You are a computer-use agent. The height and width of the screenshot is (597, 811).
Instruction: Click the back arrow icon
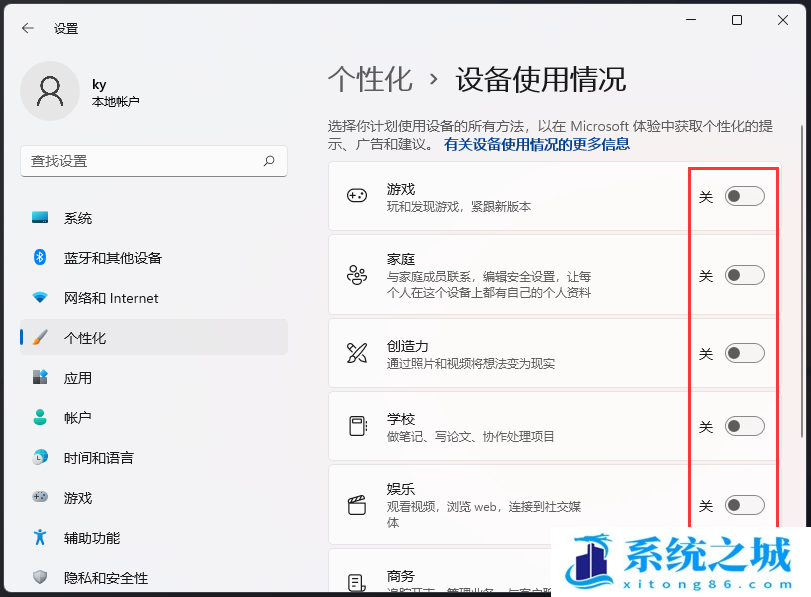click(27, 28)
